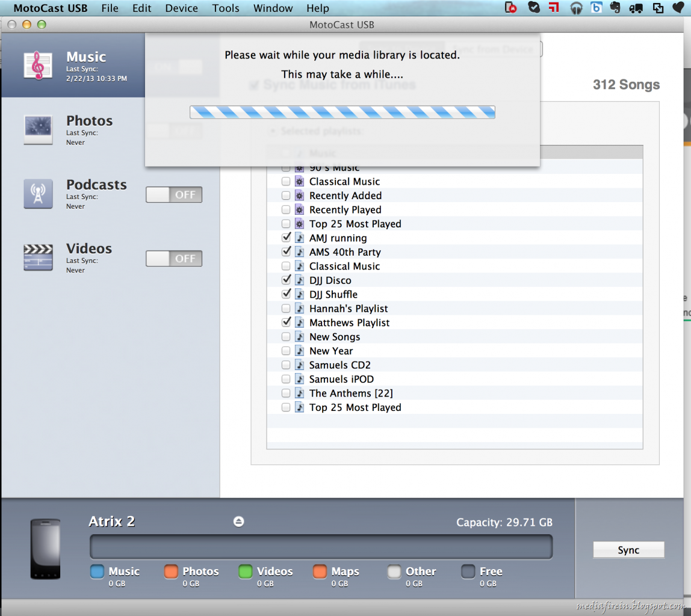Open the Device menu

[181, 8]
